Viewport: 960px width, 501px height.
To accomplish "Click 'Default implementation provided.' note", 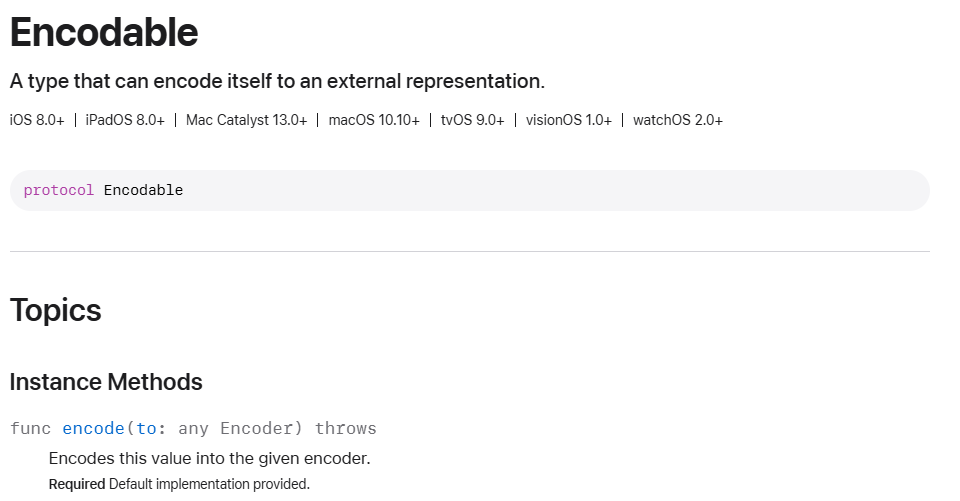I will coord(209,484).
